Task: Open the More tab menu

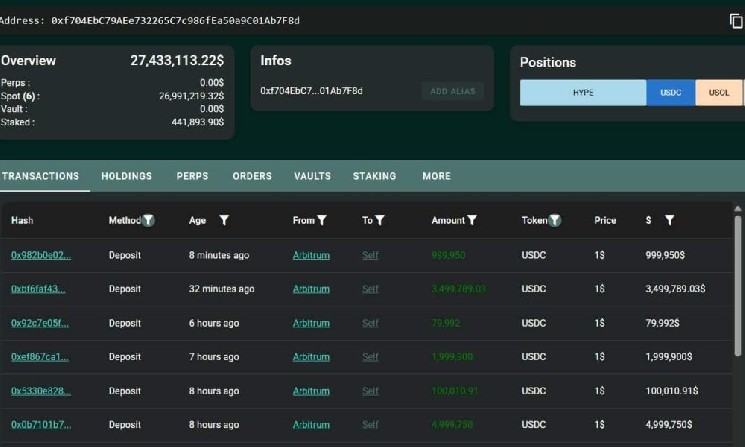Action: point(437,176)
